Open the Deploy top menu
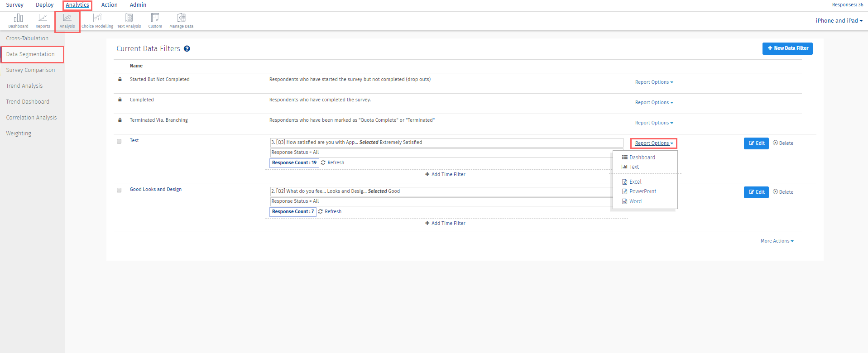Image resolution: width=868 pixels, height=353 pixels. 45,5
